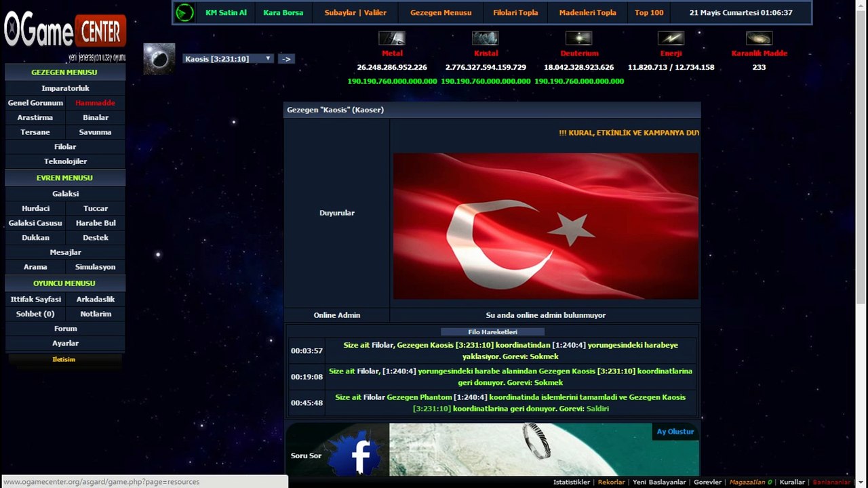Open Harabe Bul in sidebar
Image resolution: width=868 pixels, height=488 pixels.
96,223
